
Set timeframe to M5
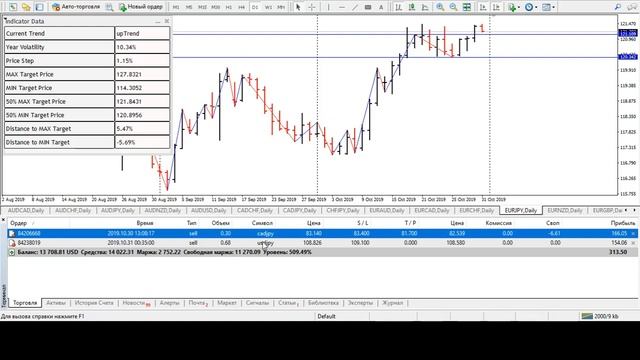coord(189,7)
